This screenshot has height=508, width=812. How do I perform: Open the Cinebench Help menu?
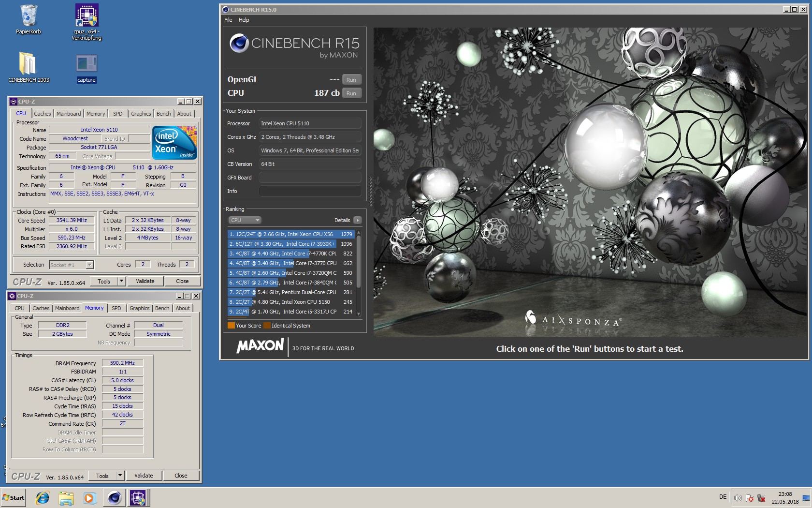click(244, 20)
